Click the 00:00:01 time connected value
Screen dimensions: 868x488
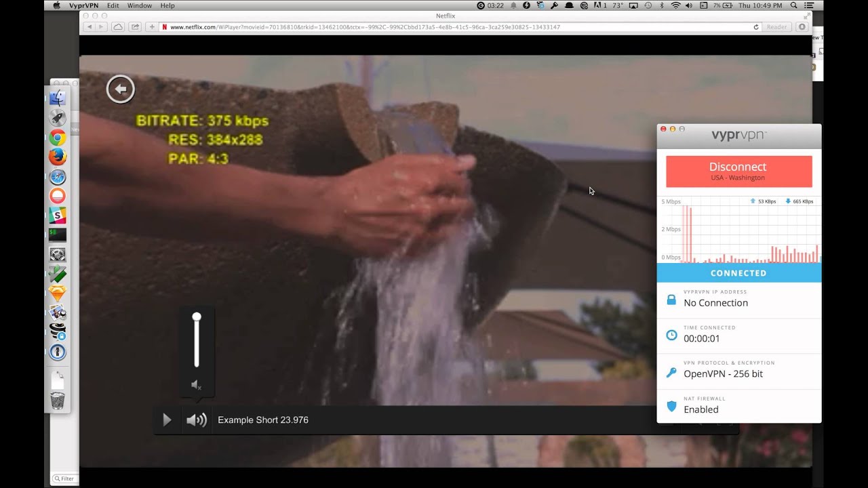pyautogui.click(x=702, y=338)
